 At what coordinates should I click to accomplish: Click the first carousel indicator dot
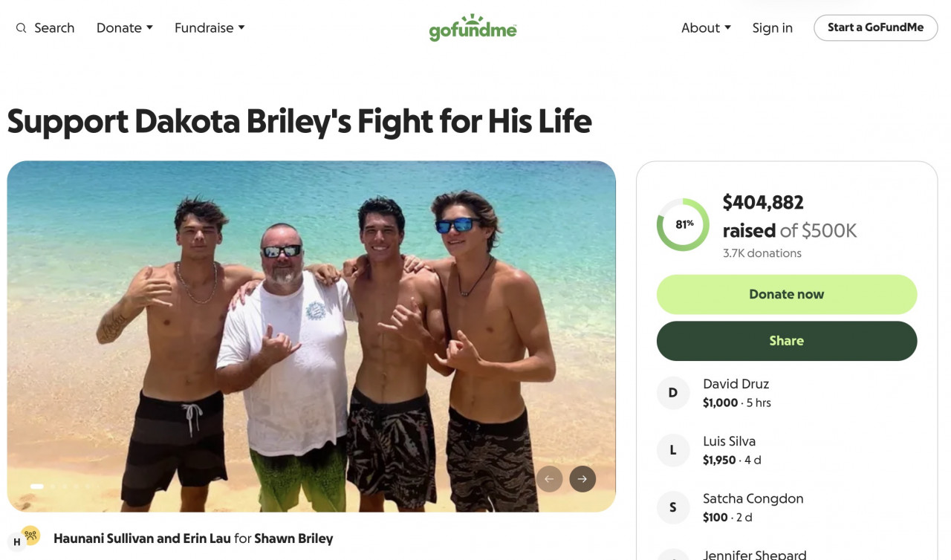pos(36,486)
